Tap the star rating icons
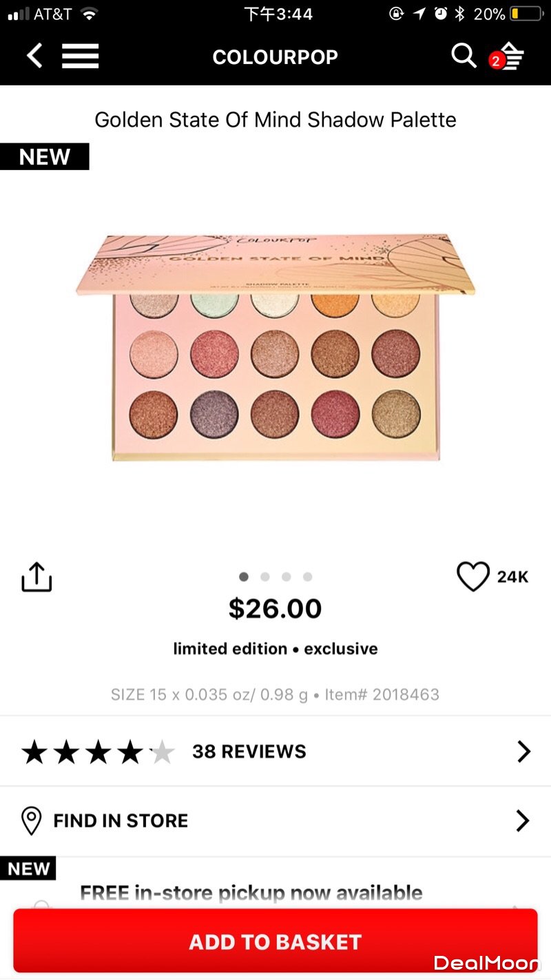The width and height of the screenshot is (551, 980). (x=98, y=752)
